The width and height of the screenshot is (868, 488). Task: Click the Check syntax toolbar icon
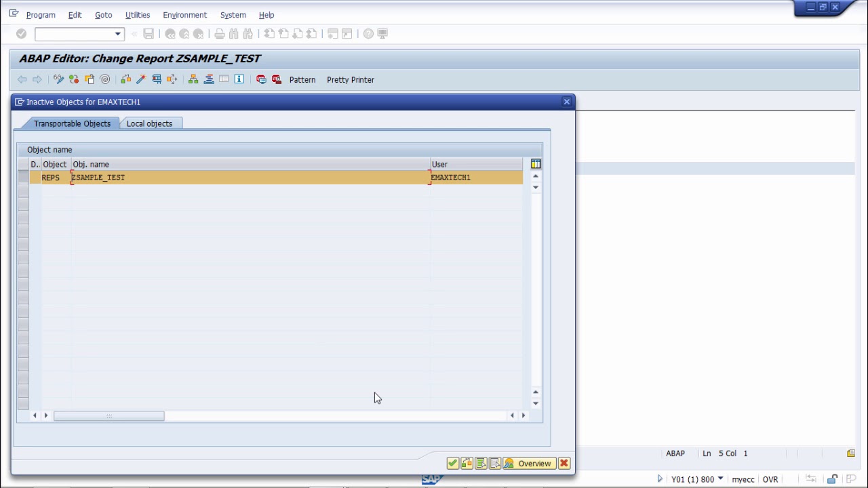click(x=125, y=79)
